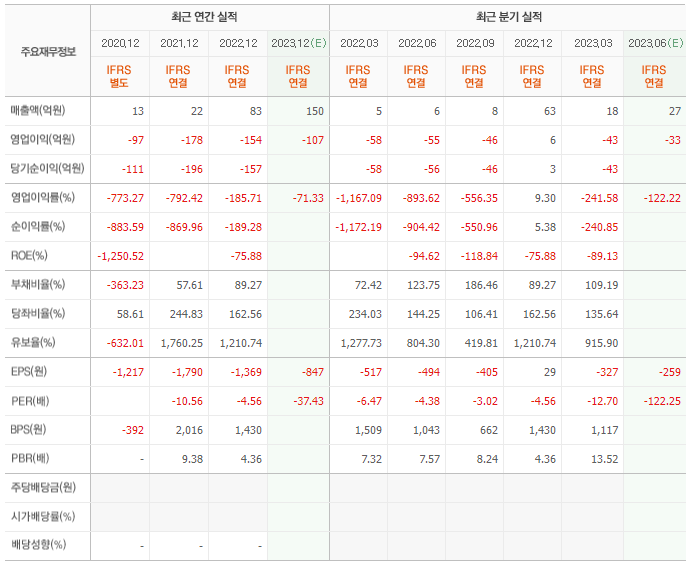Image resolution: width=691 pixels, height=564 pixels.
Task: Click the ROE value -1,250.52
Action: click(120, 256)
